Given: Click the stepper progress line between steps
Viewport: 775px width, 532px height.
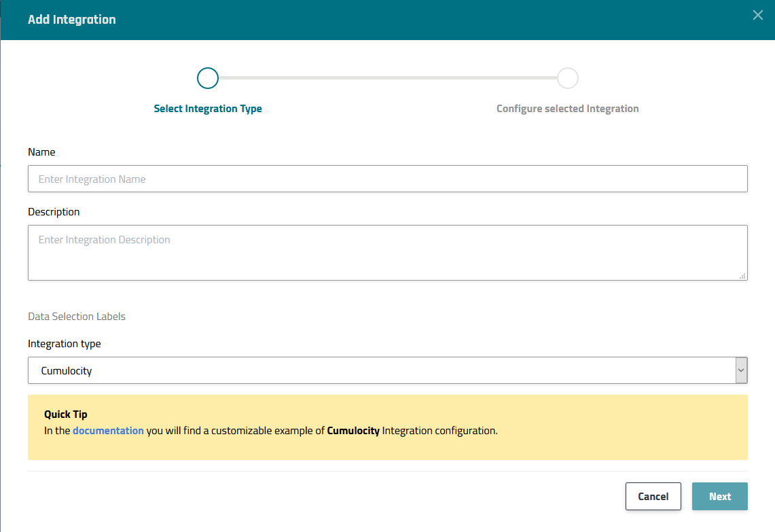Looking at the screenshot, I should [387, 78].
